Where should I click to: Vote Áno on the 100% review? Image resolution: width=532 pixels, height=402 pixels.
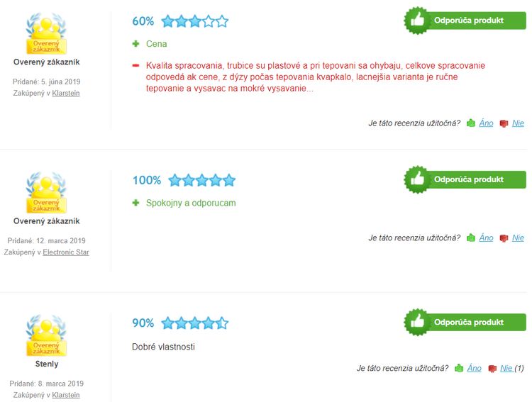click(486, 238)
